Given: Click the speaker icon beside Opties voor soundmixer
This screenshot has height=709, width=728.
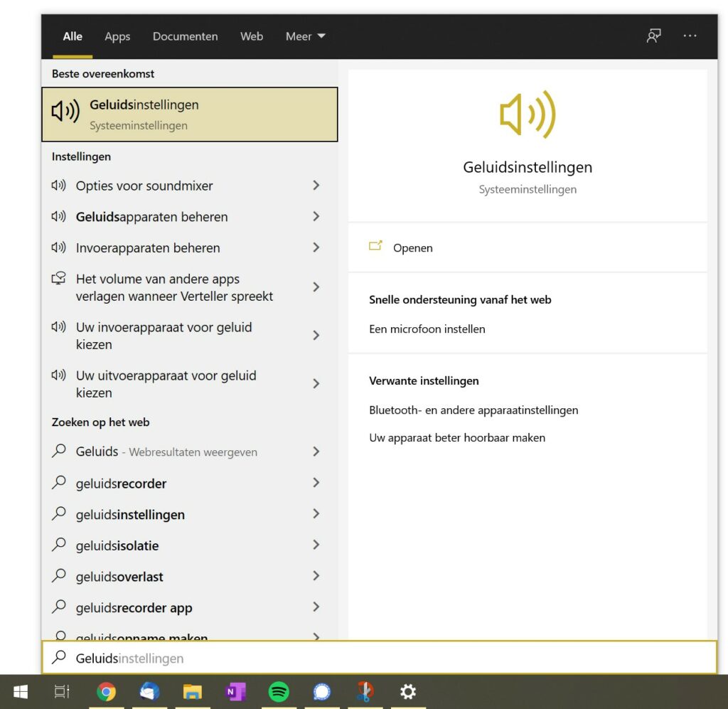Looking at the screenshot, I should point(58,186).
